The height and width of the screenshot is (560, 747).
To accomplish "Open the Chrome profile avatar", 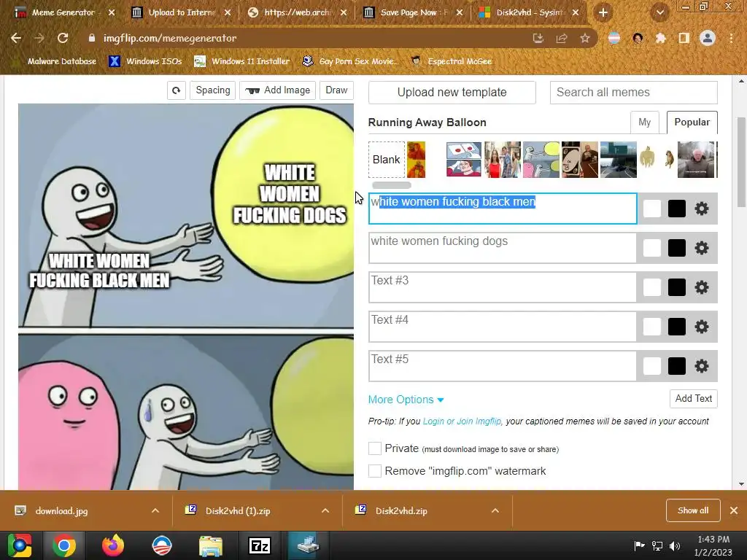I will pos(708,38).
